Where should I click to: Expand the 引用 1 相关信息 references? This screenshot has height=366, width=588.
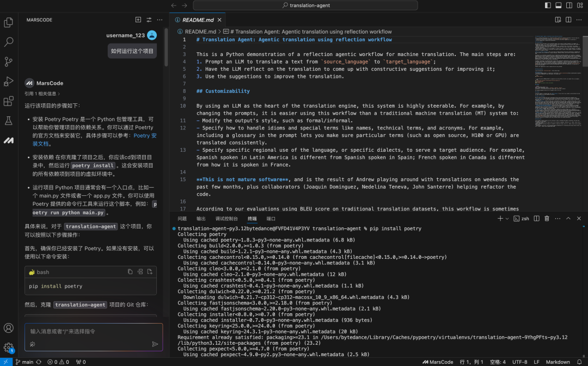point(42,94)
